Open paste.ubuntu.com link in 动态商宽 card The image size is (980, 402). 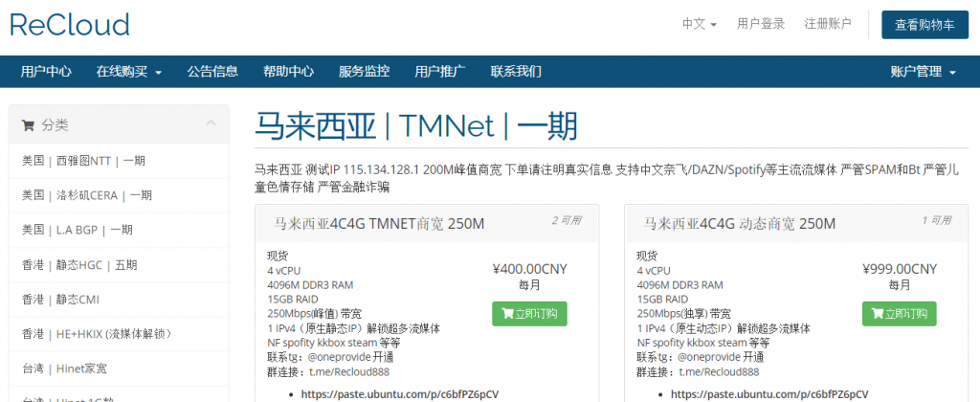click(769, 394)
